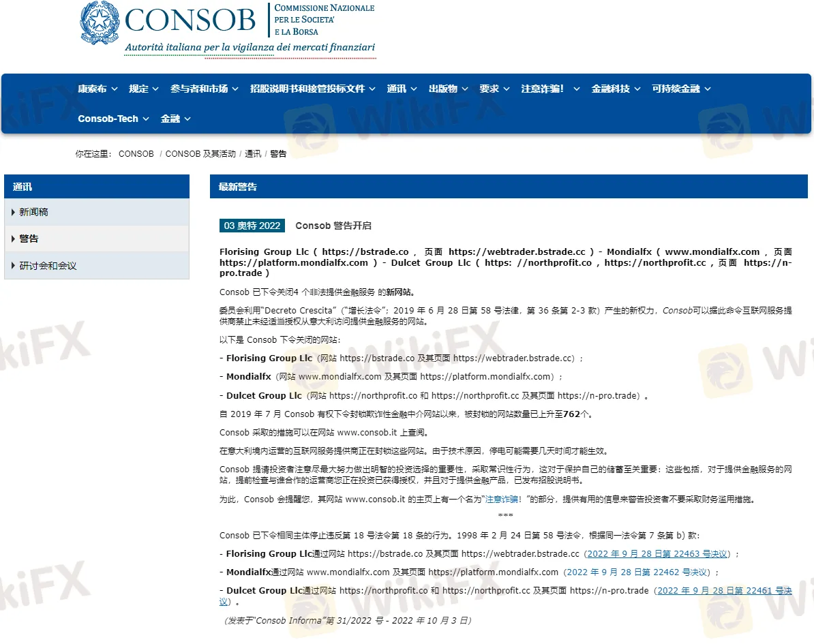This screenshot has height=644, width=814.
Task: Click the Autorità italiana tagline
Action: coord(250,47)
